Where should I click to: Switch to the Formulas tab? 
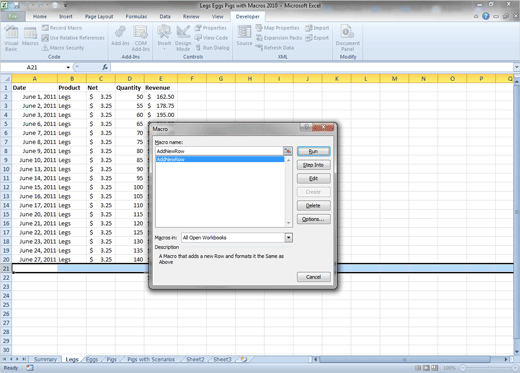click(x=136, y=17)
